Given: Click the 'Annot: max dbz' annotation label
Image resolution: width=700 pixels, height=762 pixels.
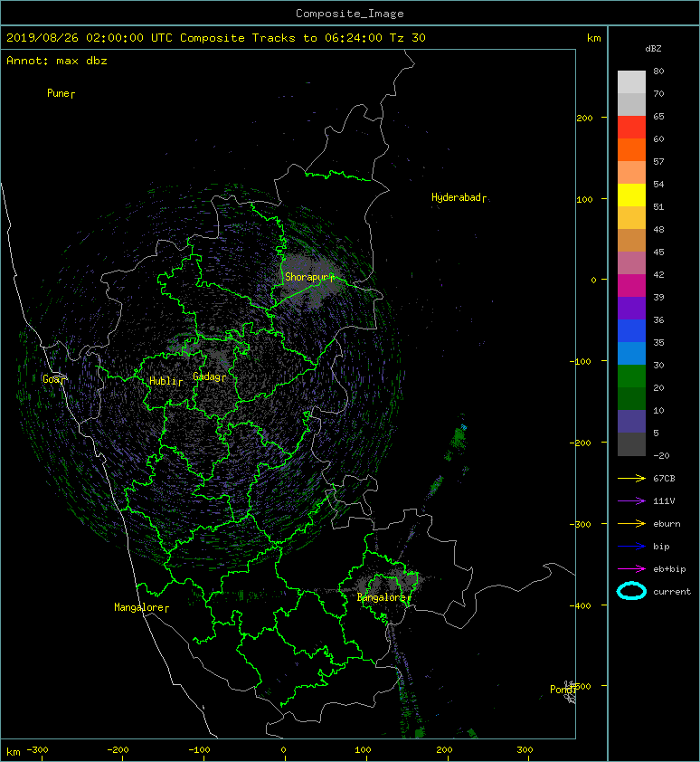Looking at the screenshot, I should (57, 61).
